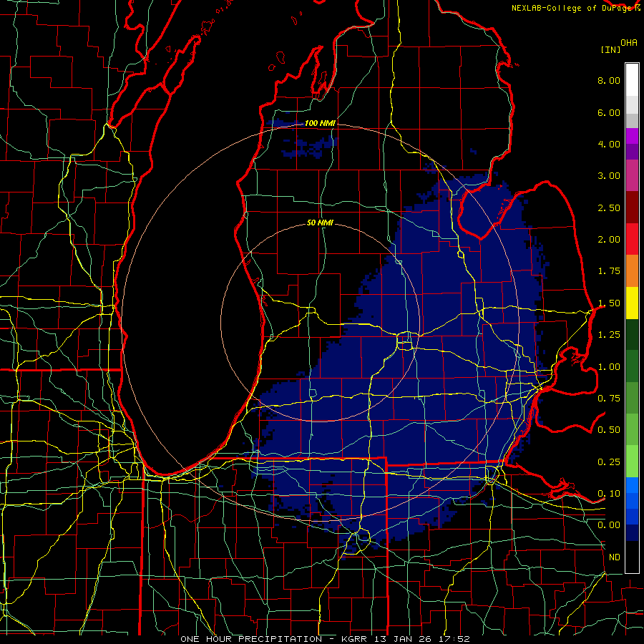Click the 3.00 legend value

click(609, 176)
